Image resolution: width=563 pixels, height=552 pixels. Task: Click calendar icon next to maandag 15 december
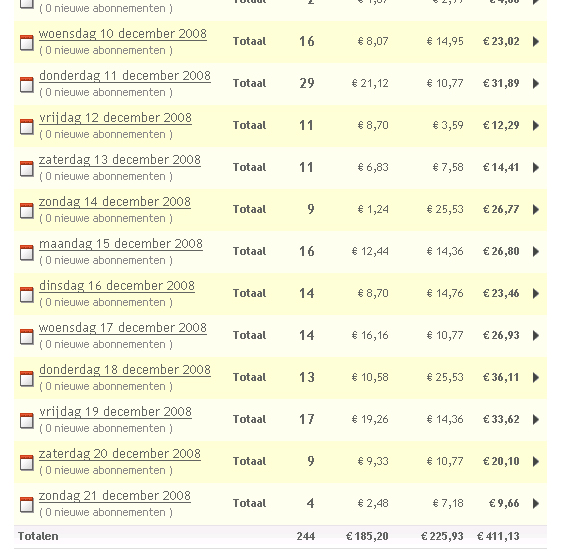click(x=27, y=252)
